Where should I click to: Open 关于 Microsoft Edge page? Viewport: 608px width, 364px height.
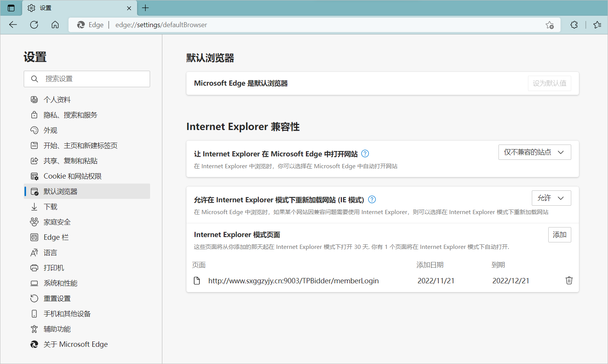87,344
